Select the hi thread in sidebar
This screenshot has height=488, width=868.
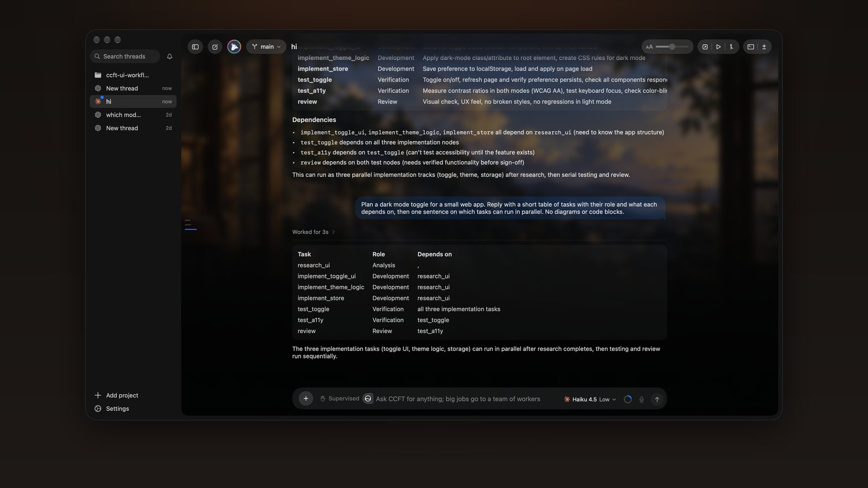133,101
